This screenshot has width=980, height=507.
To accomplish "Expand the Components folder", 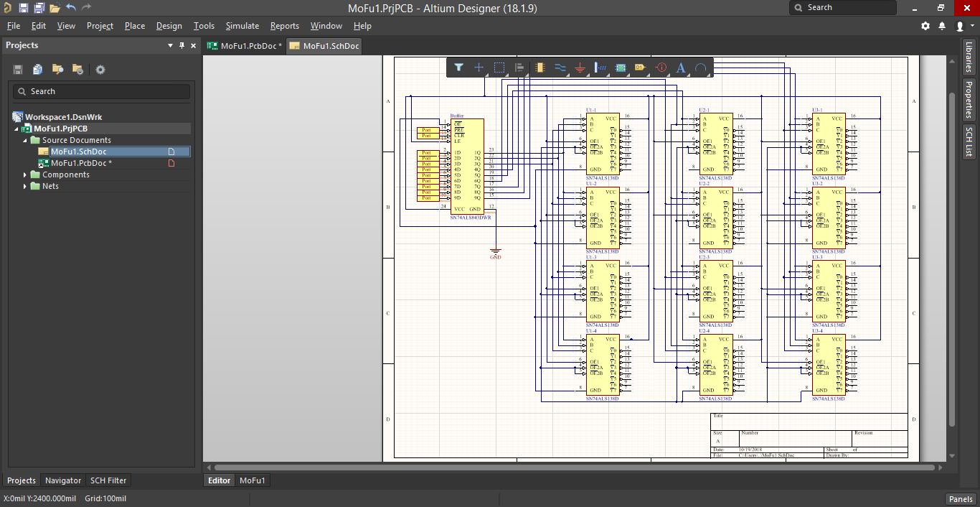I will [26, 175].
